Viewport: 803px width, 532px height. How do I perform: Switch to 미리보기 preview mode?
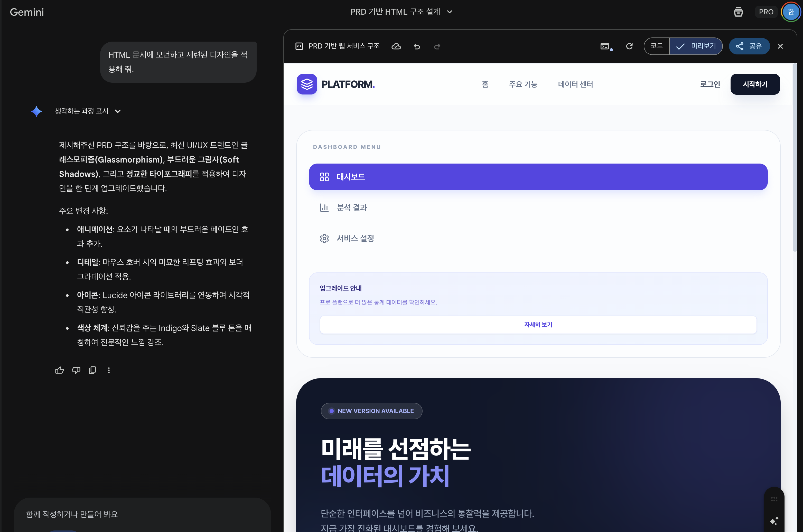click(x=696, y=46)
